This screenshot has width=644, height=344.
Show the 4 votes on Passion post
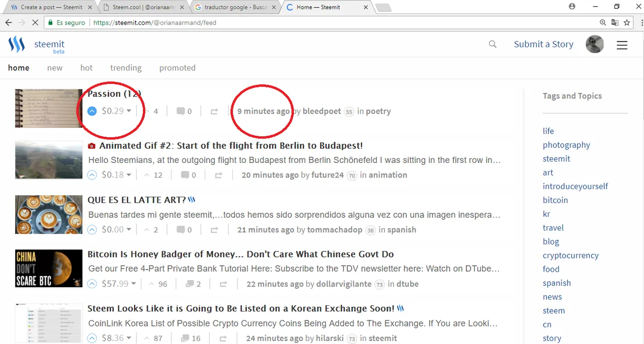click(151, 111)
